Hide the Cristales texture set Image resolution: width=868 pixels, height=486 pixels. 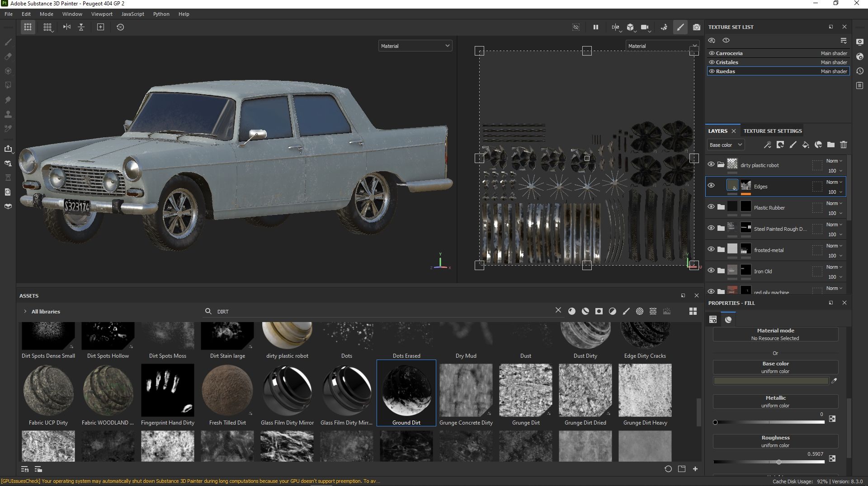click(712, 62)
